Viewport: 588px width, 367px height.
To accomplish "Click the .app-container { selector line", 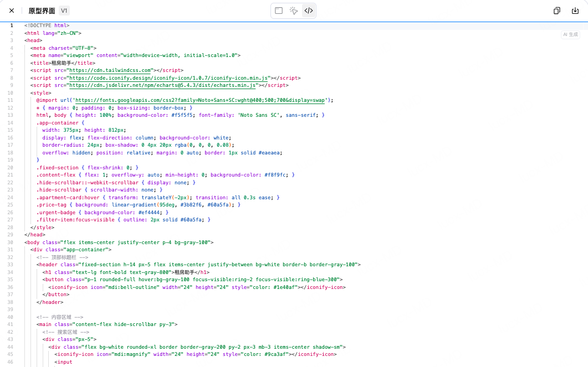I will [x=60, y=123].
